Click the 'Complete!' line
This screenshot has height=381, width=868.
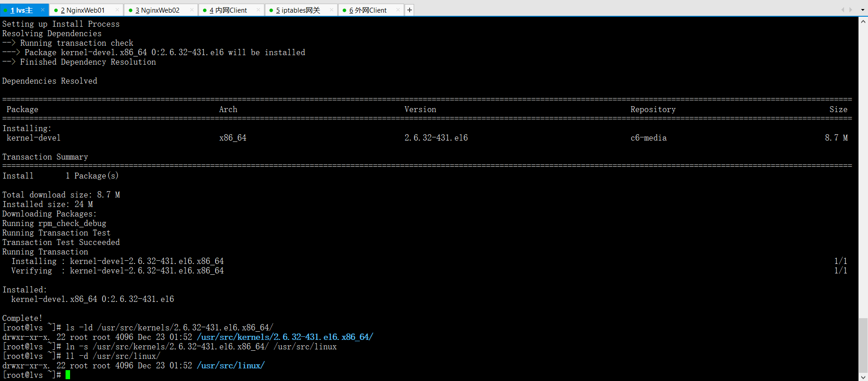point(22,318)
